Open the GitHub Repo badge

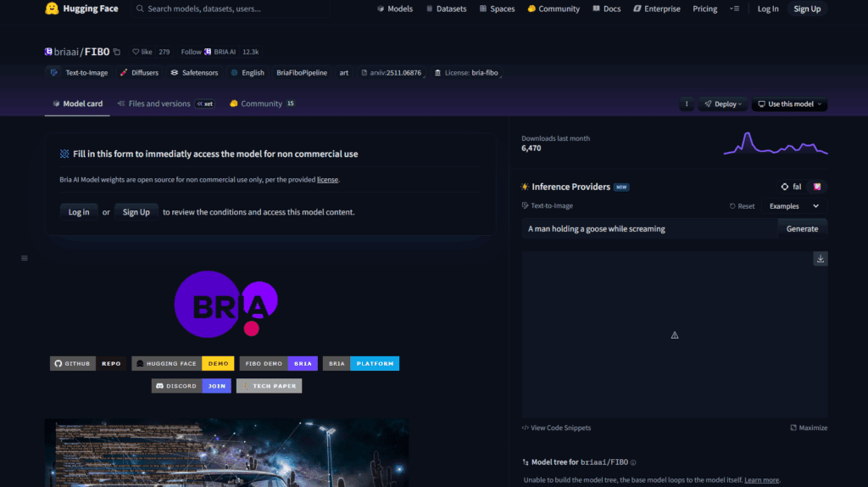(x=88, y=363)
